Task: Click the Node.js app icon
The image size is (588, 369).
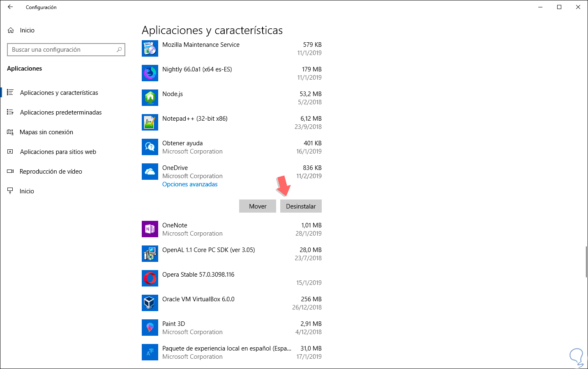Action: 150,98
